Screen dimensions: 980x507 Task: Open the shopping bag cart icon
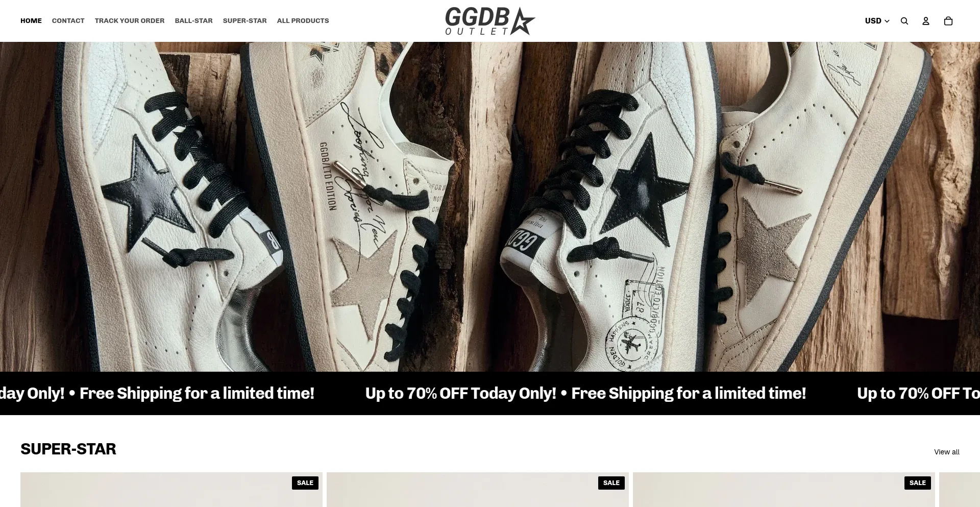[x=948, y=21]
